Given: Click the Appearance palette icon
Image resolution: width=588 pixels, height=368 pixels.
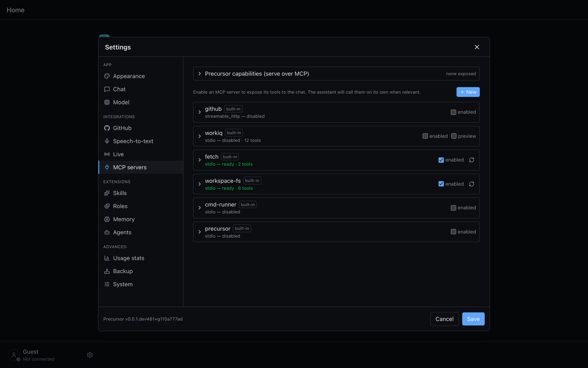Looking at the screenshot, I should coord(107,76).
